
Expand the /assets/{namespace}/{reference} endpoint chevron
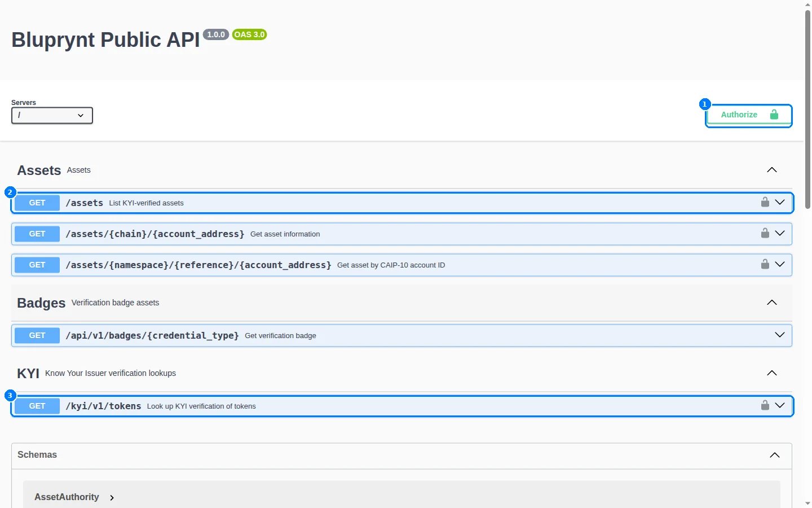click(780, 264)
